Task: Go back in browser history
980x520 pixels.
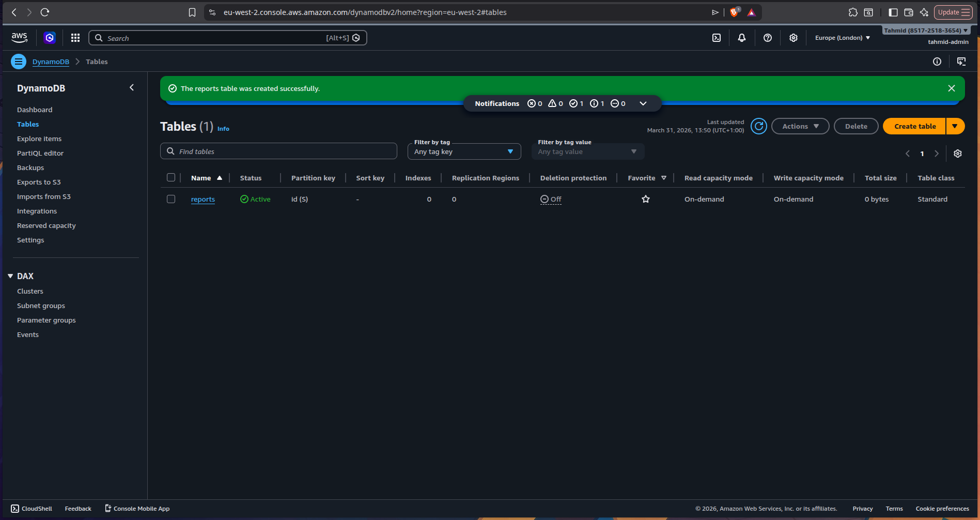Action: point(14,12)
